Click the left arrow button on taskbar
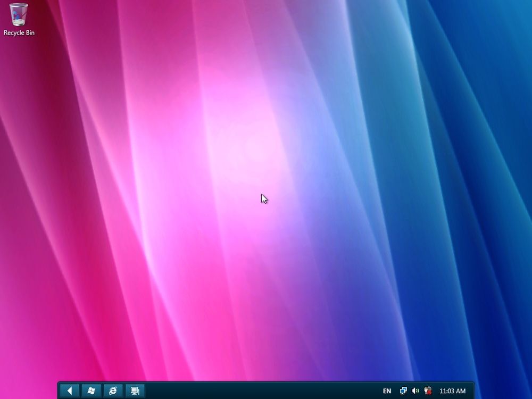Image resolution: width=532 pixels, height=399 pixels. 70,391
